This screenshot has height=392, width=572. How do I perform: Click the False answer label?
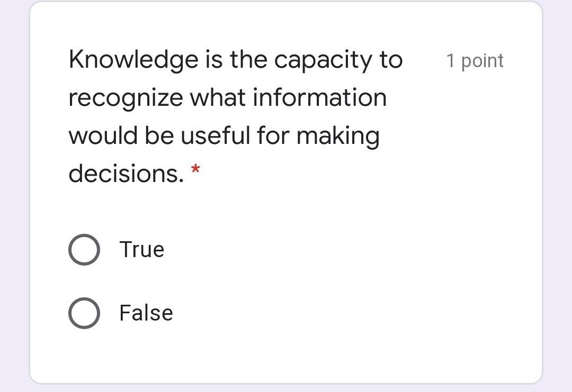145,313
